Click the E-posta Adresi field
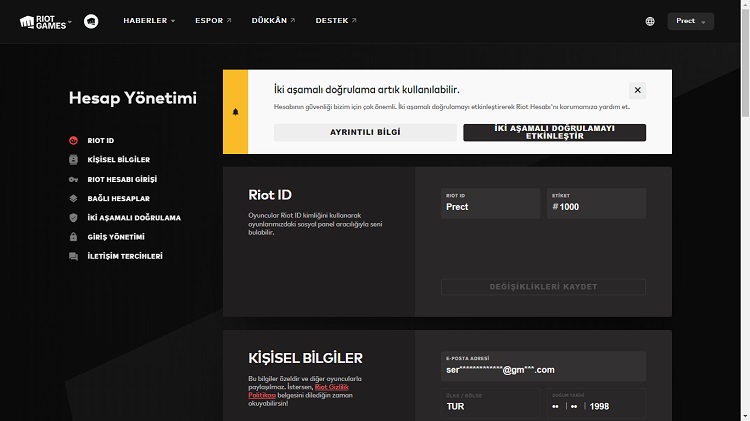Screen dimensions: 750x421 tap(543, 366)
